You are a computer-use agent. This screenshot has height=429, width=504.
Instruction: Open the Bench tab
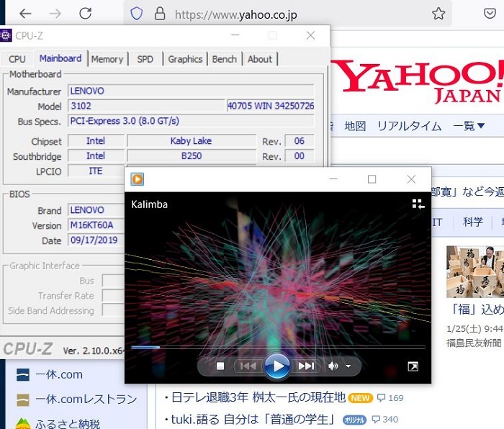coord(225,59)
